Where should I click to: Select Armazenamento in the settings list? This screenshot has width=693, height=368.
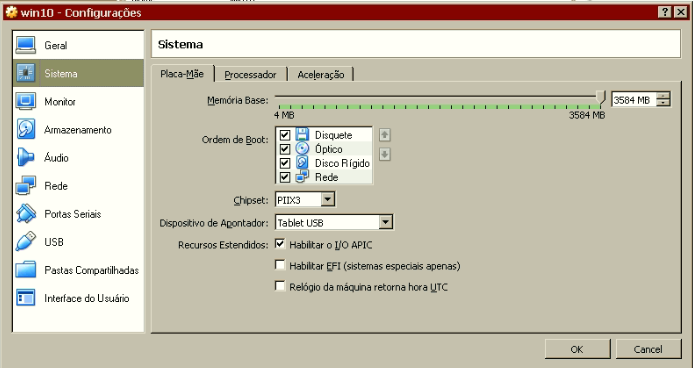click(78, 129)
